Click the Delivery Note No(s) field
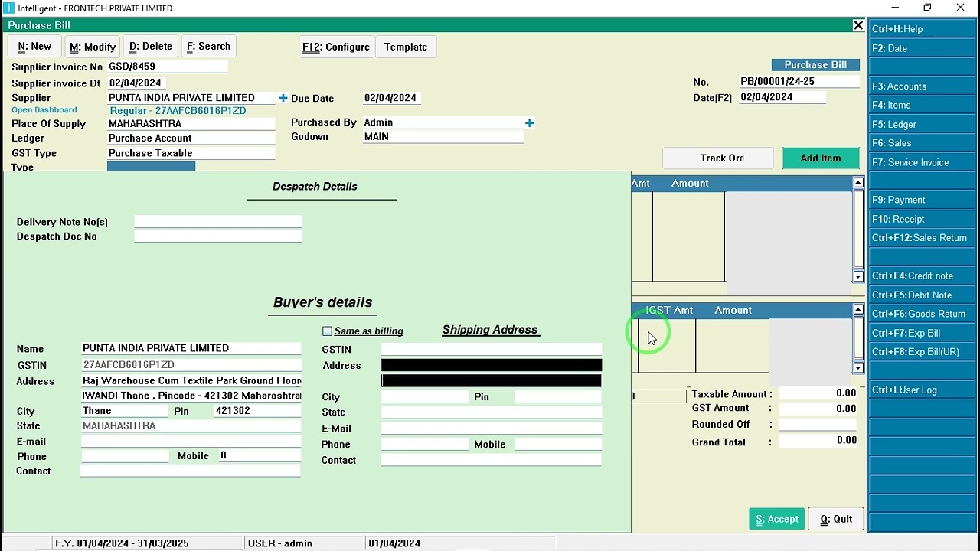The image size is (980, 551). 218,222
